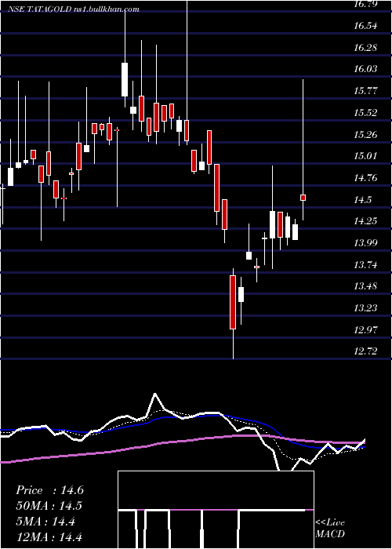
Task: Click the 16.03 price axis label
Action: [x=365, y=69]
